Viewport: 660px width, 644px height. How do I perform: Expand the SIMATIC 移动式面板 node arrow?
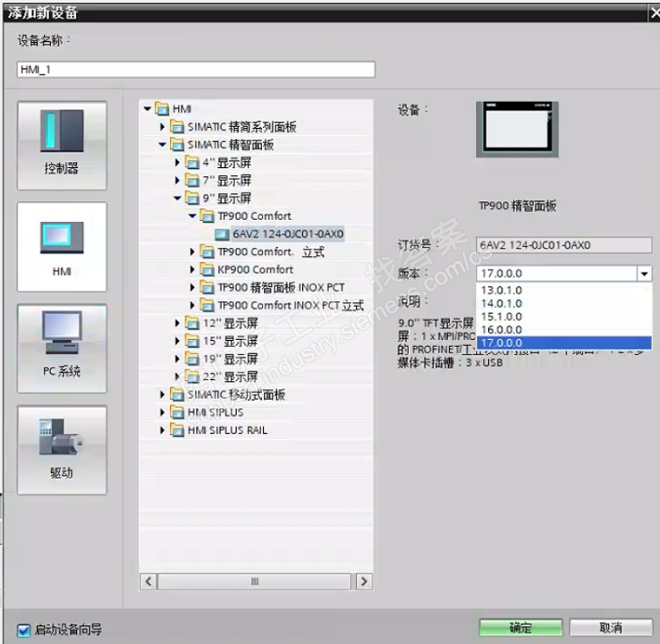[x=163, y=394]
